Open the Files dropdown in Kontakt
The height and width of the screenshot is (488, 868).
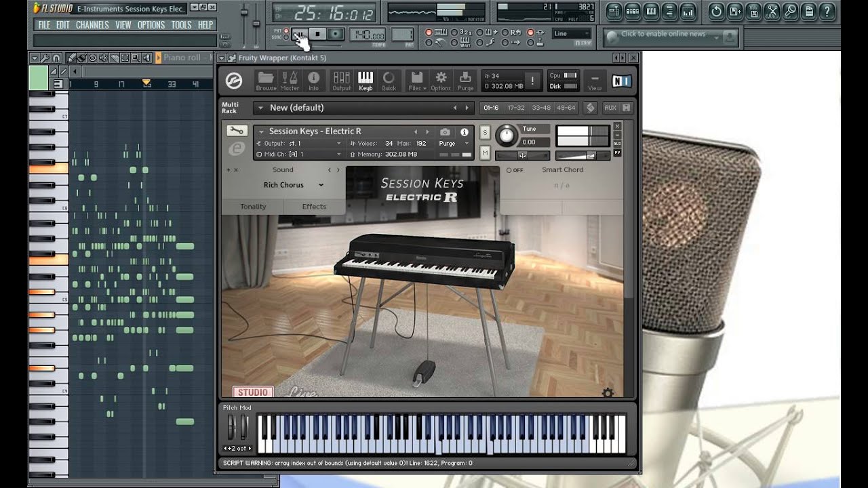tap(417, 81)
